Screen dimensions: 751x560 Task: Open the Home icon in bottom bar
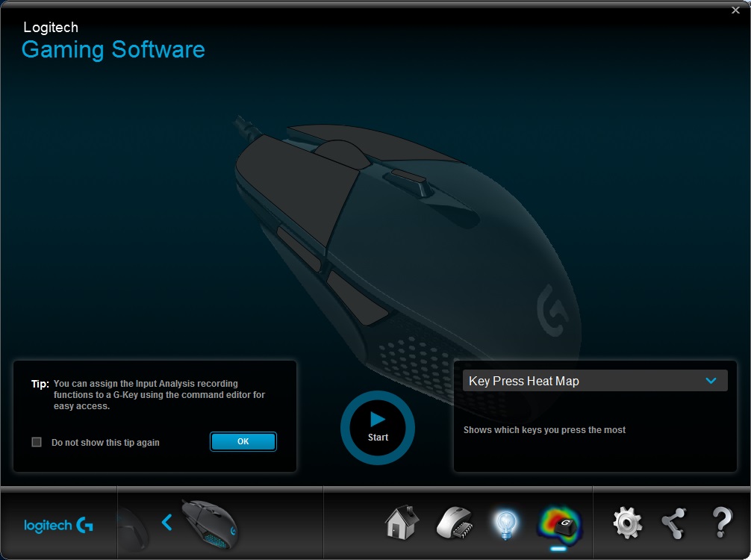point(402,522)
